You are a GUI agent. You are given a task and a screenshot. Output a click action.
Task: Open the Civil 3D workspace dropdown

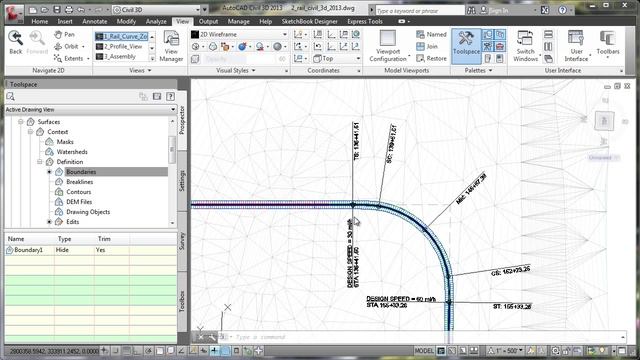tap(156, 9)
